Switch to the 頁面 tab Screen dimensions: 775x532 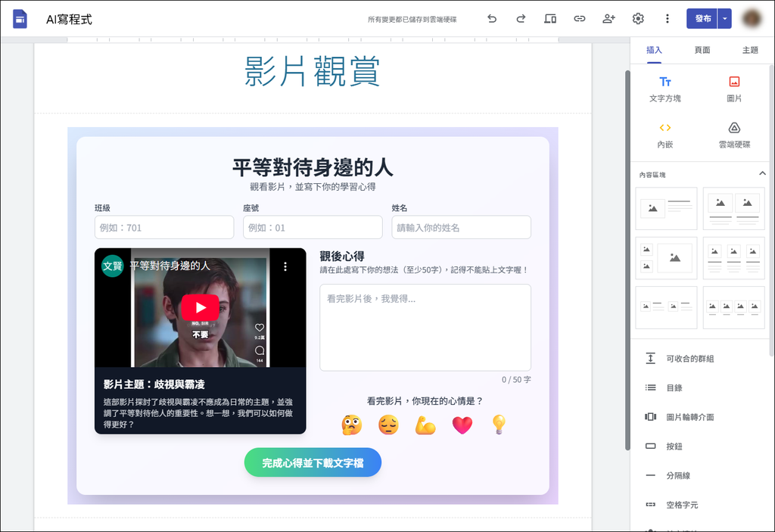(x=702, y=50)
